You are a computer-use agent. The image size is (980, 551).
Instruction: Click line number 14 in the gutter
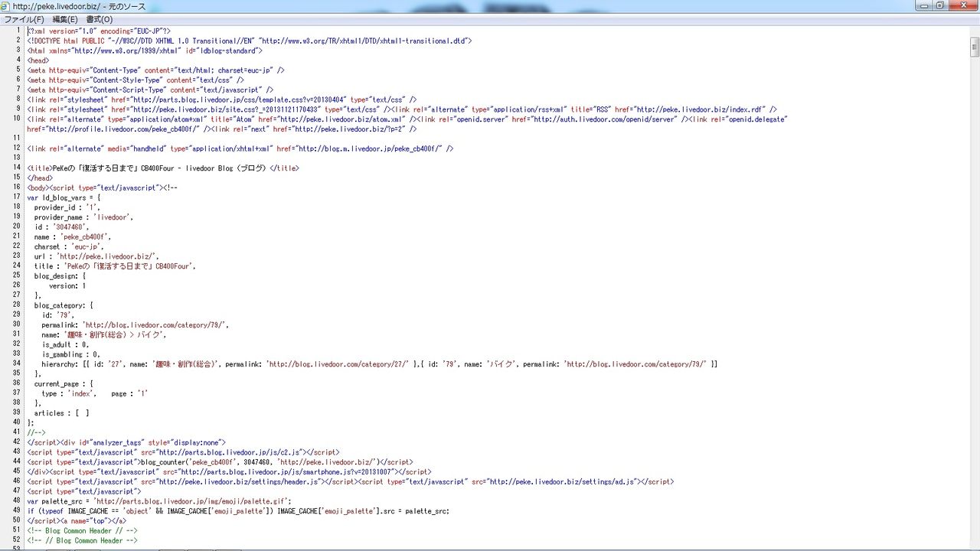(17, 168)
